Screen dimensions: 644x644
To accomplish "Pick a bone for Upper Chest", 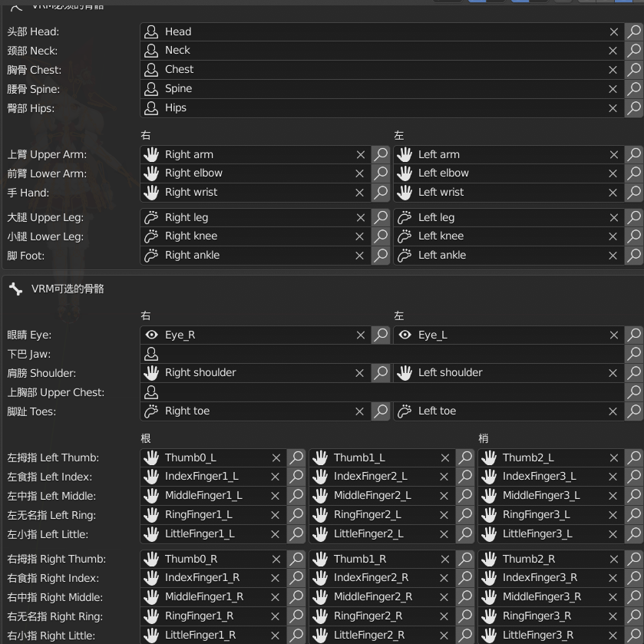I will pos(634,392).
